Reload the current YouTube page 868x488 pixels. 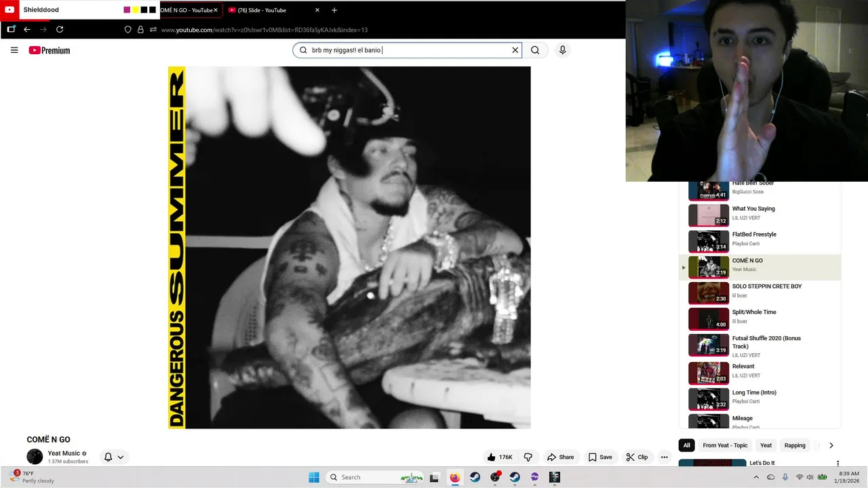[x=60, y=30]
